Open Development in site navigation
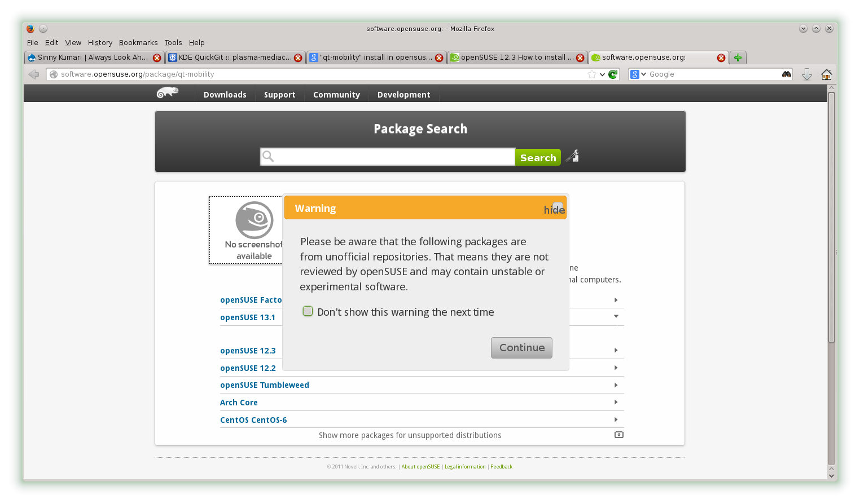The height and width of the screenshot is (504, 860). (x=403, y=95)
